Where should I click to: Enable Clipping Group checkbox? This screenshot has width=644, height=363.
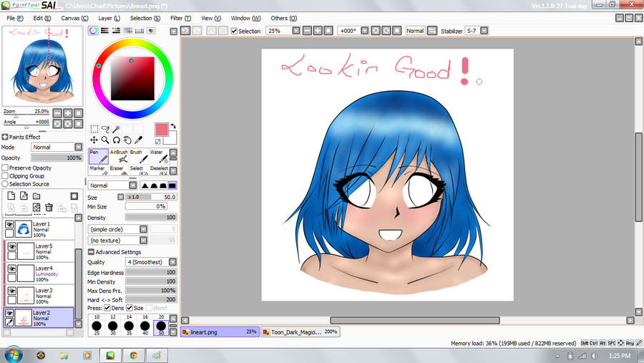[5, 176]
